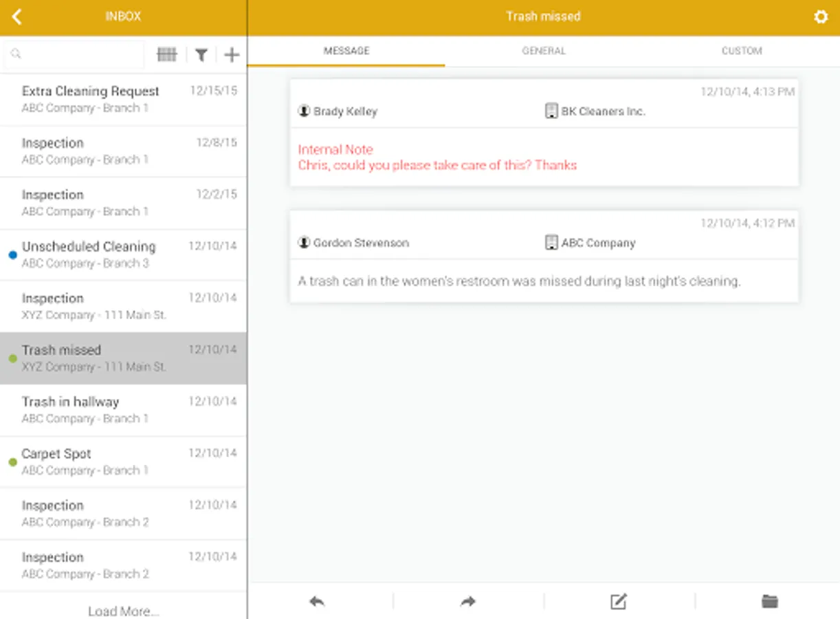Click the person icon beside Gordon Stevenson
This screenshot has width=840, height=619.
tap(304, 242)
